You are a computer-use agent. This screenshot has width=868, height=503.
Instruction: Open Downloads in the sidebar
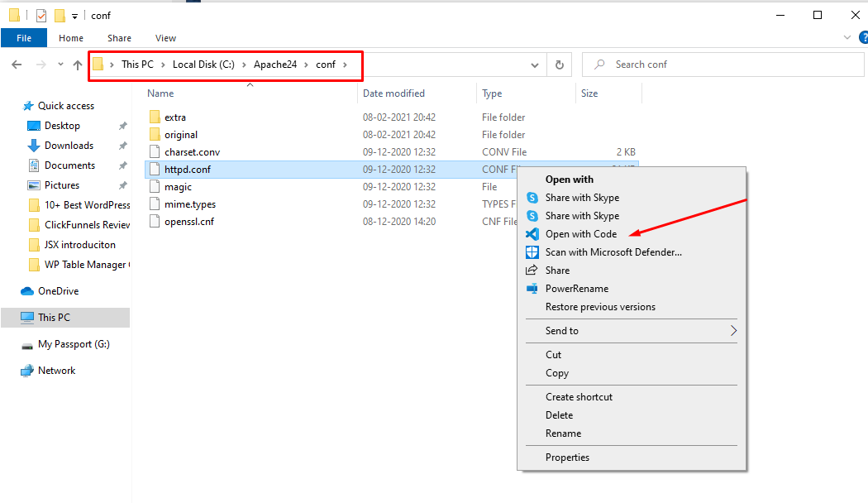(x=69, y=146)
